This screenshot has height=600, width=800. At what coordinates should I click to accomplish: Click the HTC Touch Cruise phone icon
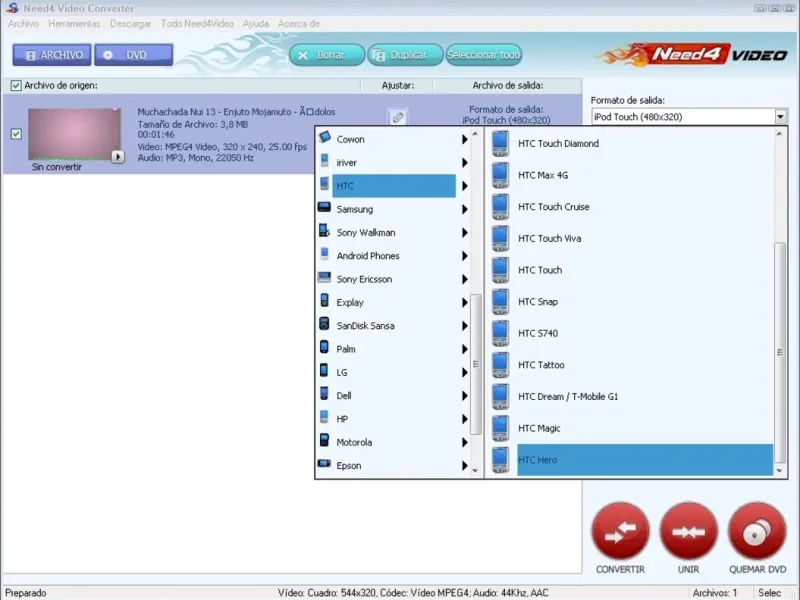point(501,207)
